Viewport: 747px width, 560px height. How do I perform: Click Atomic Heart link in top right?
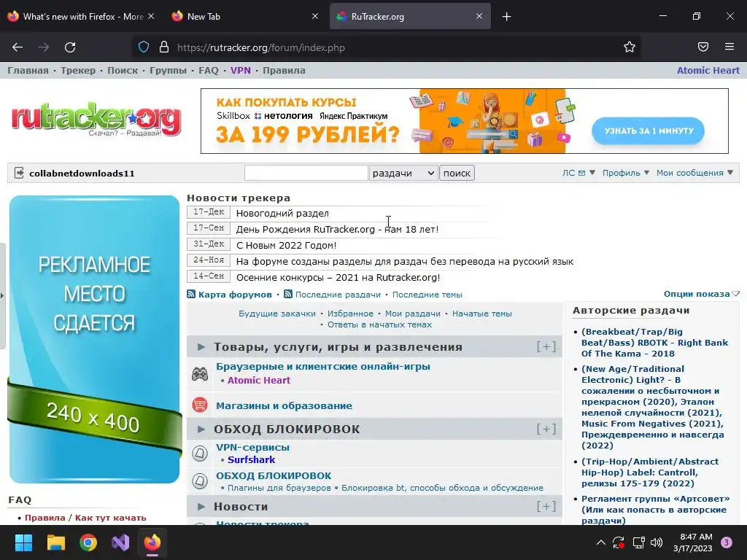tap(708, 71)
